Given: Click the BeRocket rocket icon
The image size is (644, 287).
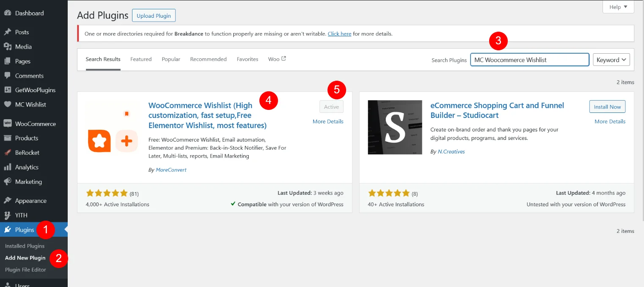Looking at the screenshot, I should click(8, 153).
